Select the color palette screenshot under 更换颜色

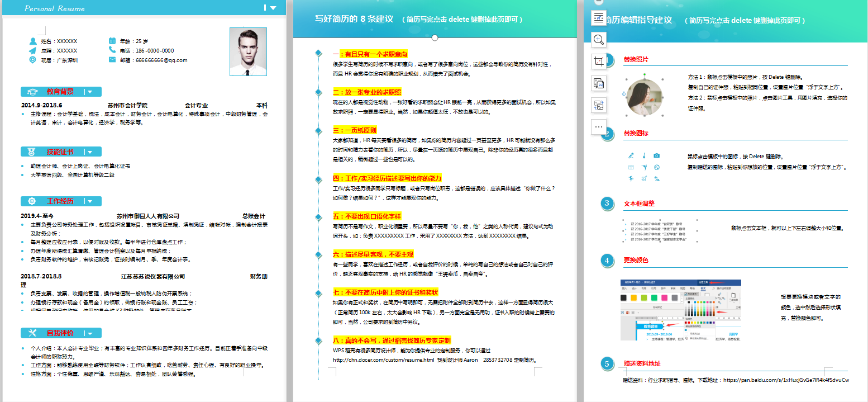pyautogui.click(x=681, y=309)
